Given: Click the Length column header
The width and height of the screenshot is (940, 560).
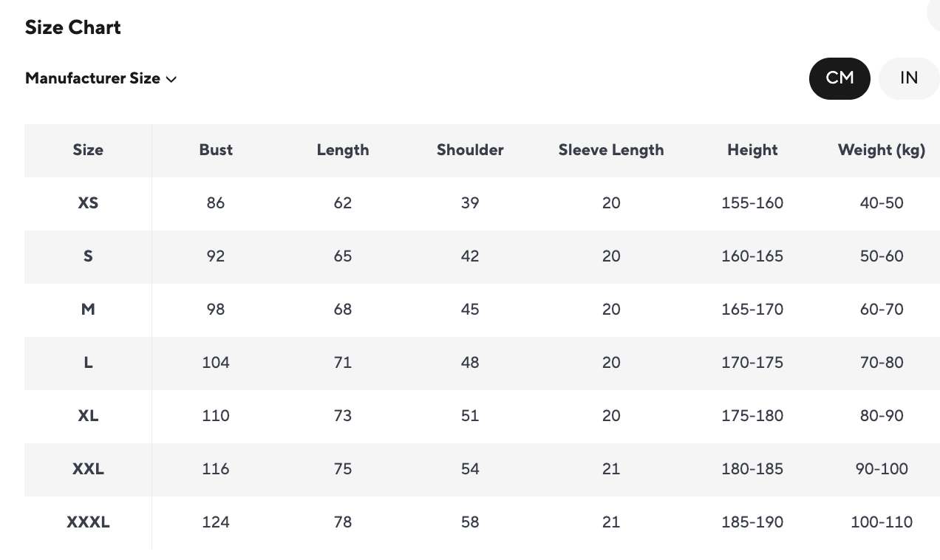Looking at the screenshot, I should 343,150.
